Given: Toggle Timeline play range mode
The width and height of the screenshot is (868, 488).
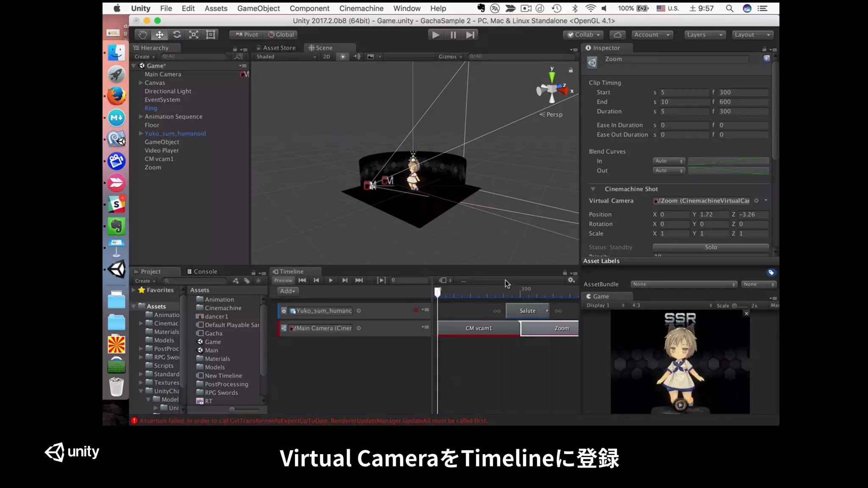Looking at the screenshot, I should [x=381, y=280].
